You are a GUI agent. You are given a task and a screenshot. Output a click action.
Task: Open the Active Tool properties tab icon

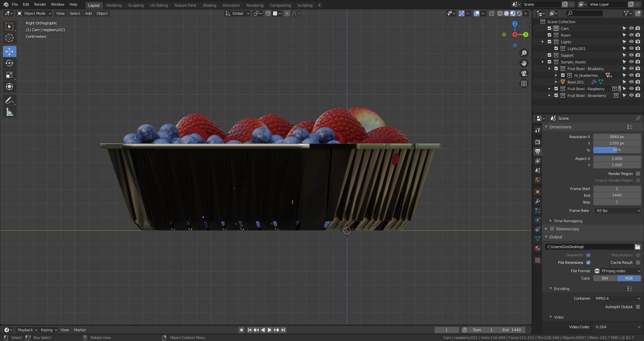click(x=538, y=130)
